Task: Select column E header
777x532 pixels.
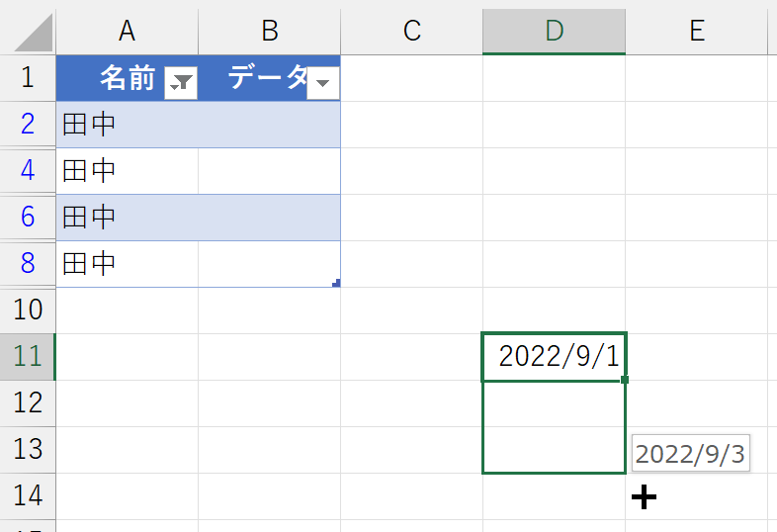Action: point(697,31)
